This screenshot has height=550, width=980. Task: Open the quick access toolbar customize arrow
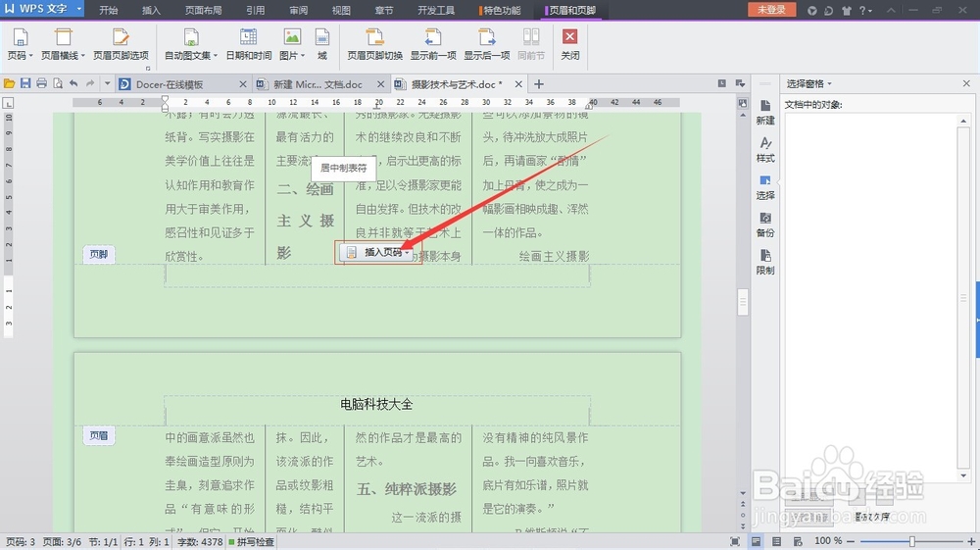coord(107,83)
